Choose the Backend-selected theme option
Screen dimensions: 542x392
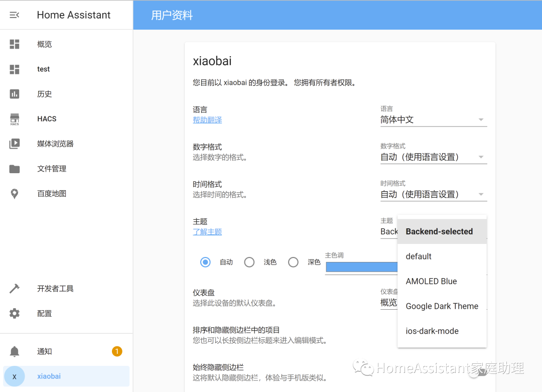click(x=442, y=231)
